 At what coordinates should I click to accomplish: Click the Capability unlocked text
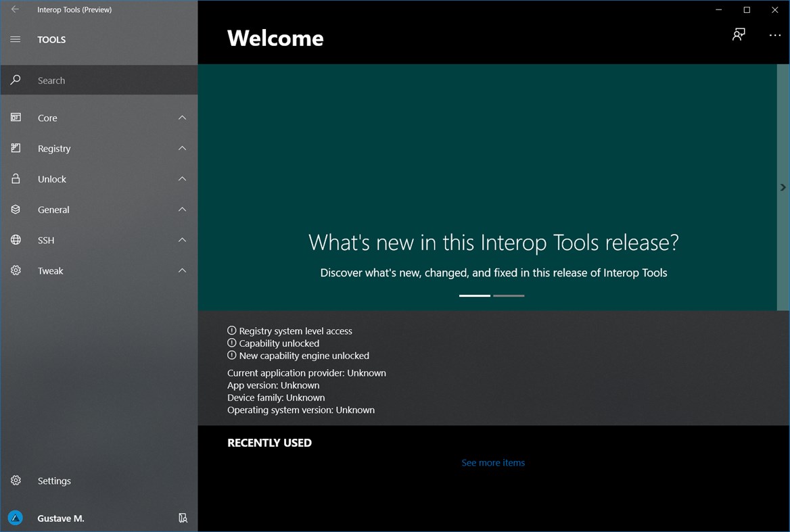pos(279,343)
